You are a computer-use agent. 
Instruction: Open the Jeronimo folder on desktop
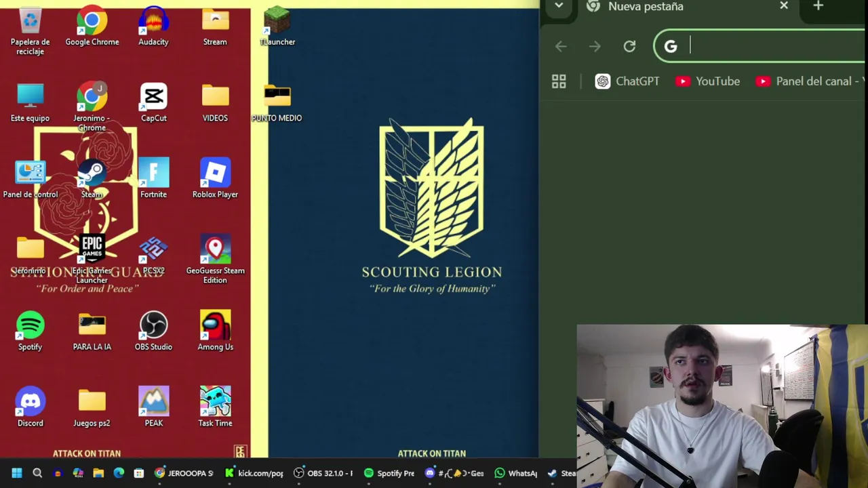tap(30, 256)
